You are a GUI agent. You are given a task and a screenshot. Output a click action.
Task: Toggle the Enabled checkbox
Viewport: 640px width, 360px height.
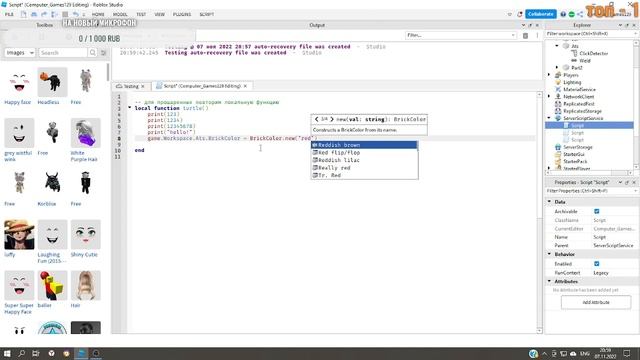[x=597, y=264]
